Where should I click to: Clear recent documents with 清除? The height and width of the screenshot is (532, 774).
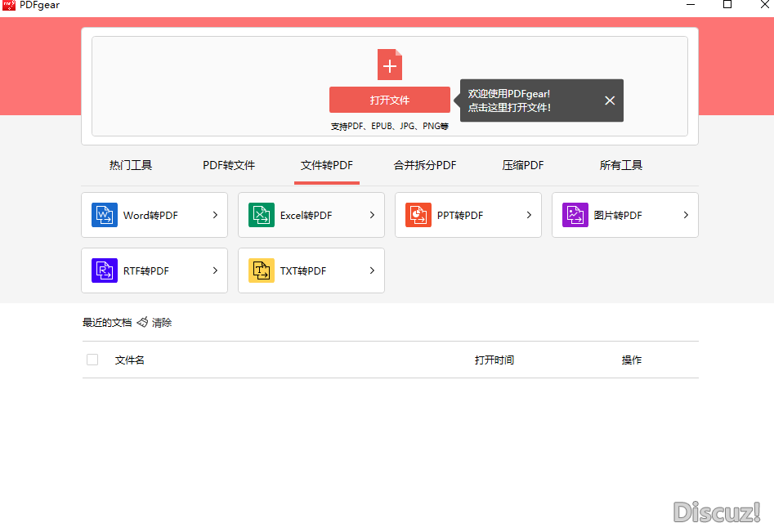tap(162, 322)
